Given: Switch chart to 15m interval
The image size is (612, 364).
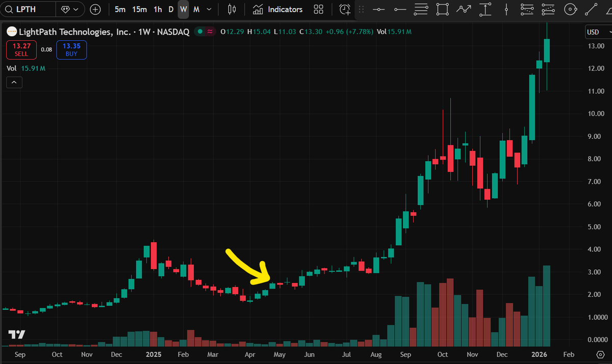Looking at the screenshot, I should coord(139,9).
